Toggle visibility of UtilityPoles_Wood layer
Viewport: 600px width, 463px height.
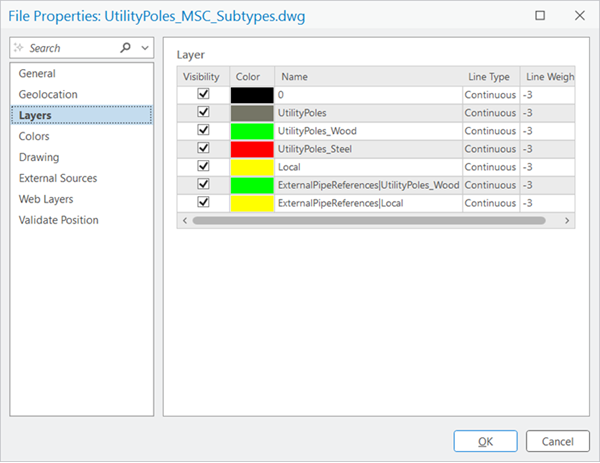[204, 131]
